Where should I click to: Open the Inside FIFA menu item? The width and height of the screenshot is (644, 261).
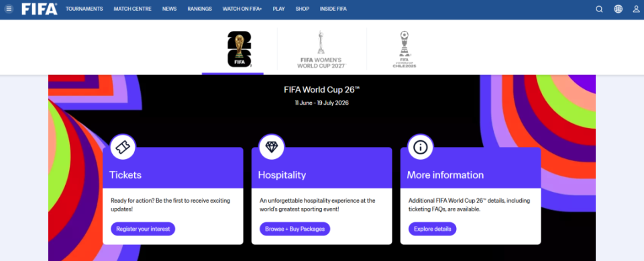332,9
